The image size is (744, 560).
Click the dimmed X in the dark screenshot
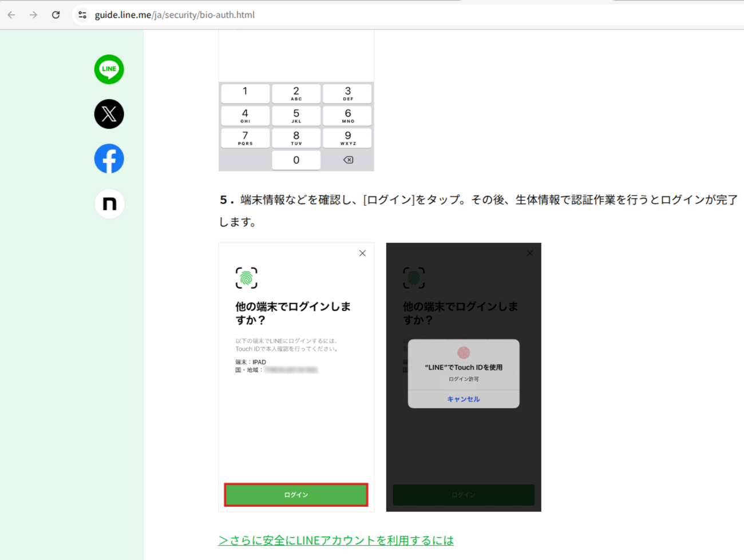530,253
